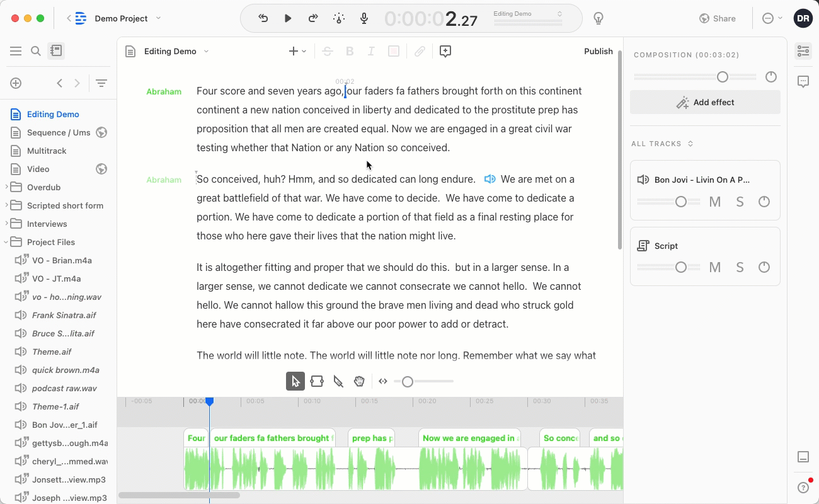The width and height of the screenshot is (819, 504).
Task: Adjust the composition volume slider
Action: pos(723,77)
